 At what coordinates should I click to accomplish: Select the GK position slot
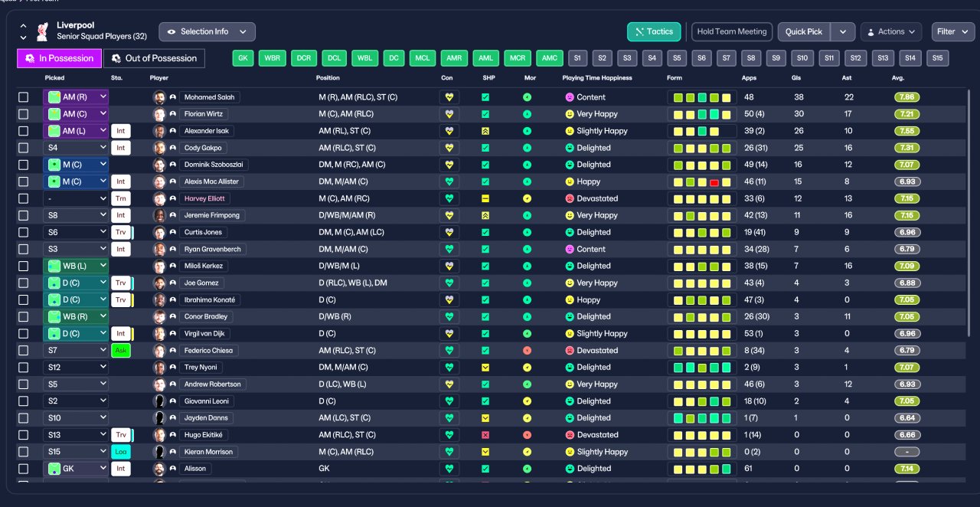tap(243, 58)
